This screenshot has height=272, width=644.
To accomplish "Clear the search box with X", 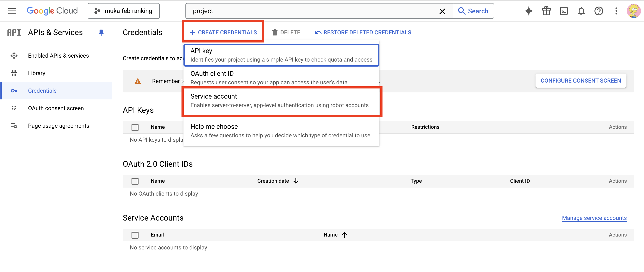I will coord(442,11).
